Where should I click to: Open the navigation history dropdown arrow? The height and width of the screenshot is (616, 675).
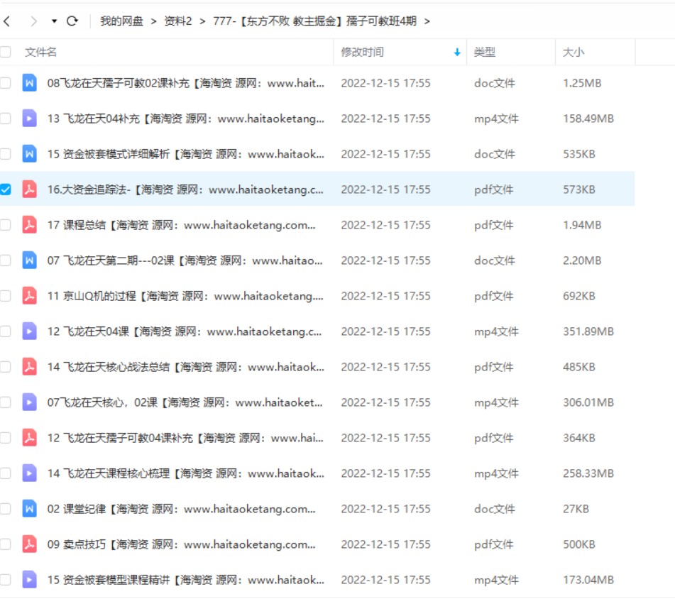54,21
